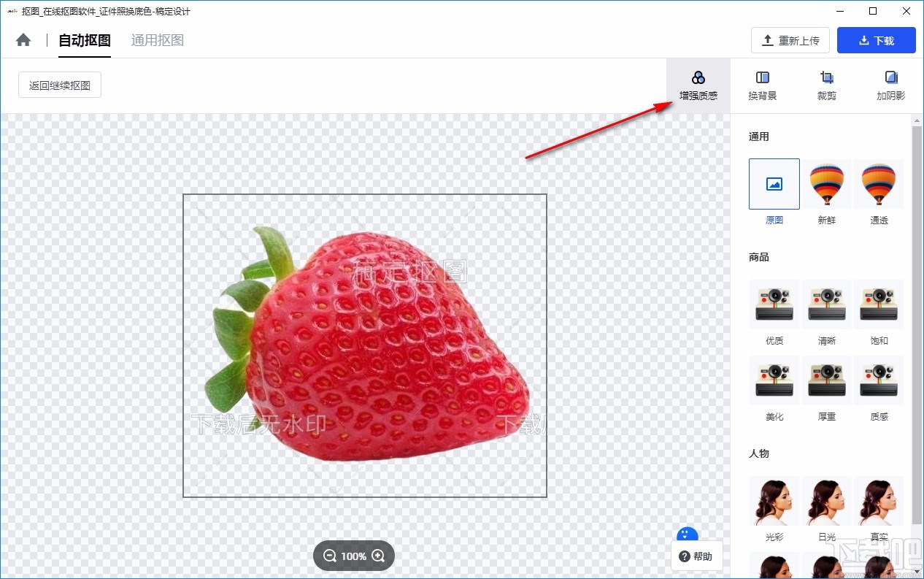Apply the 光彩 portrait filter
This screenshot has height=579, width=924.
[x=774, y=501]
